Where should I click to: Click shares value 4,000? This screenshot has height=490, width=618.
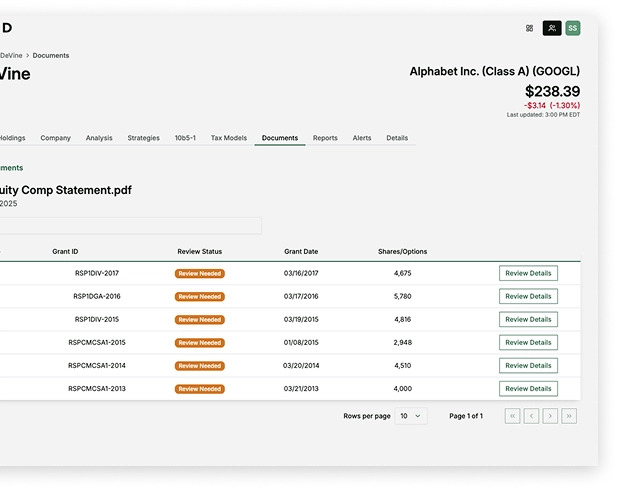pos(402,389)
